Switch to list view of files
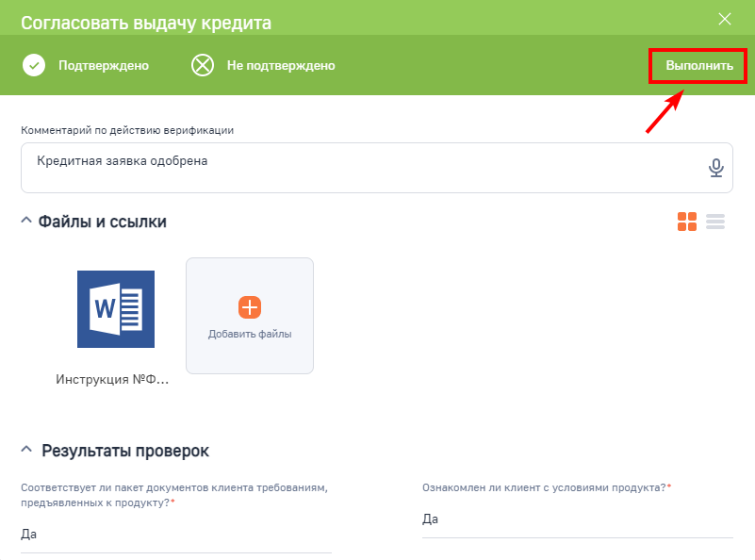 pos(715,222)
